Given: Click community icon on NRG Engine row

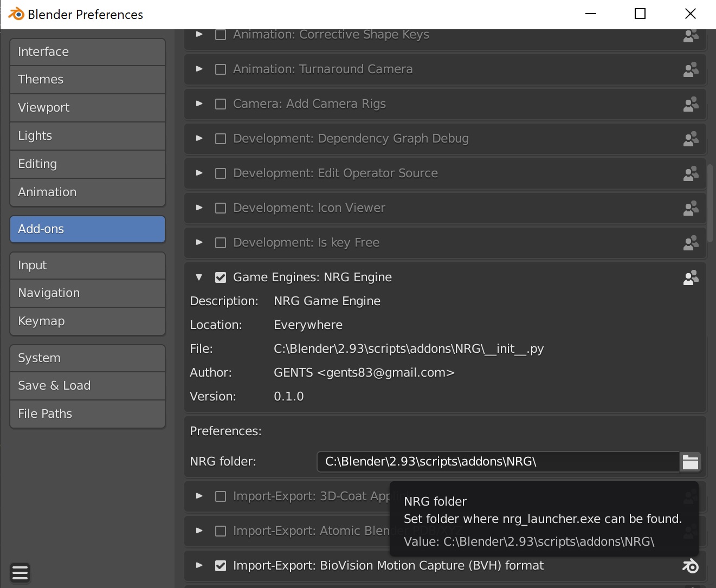Looking at the screenshot, I should point(691,277).
